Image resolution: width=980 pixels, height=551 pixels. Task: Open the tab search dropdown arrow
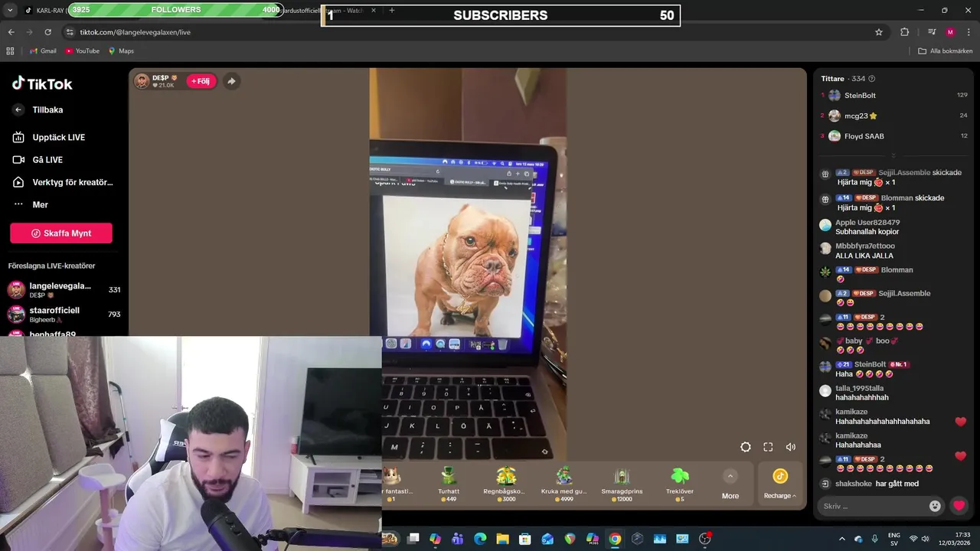click(10, 11)
